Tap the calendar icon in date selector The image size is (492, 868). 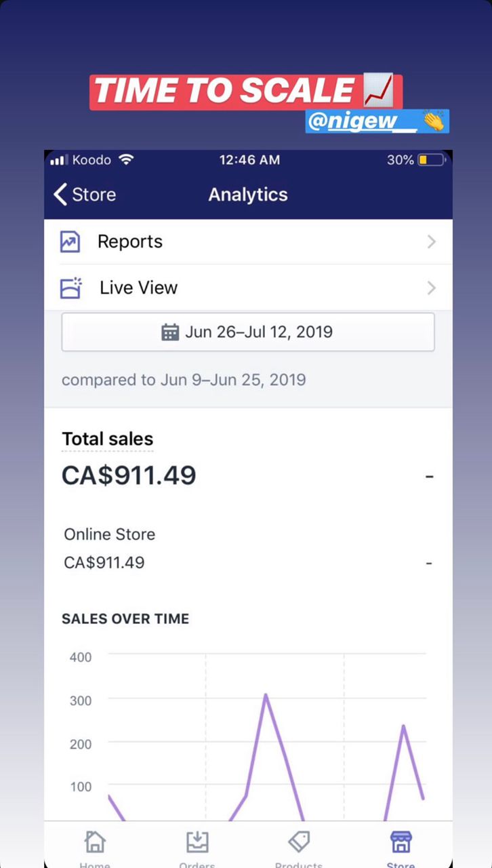coord(170,332)
